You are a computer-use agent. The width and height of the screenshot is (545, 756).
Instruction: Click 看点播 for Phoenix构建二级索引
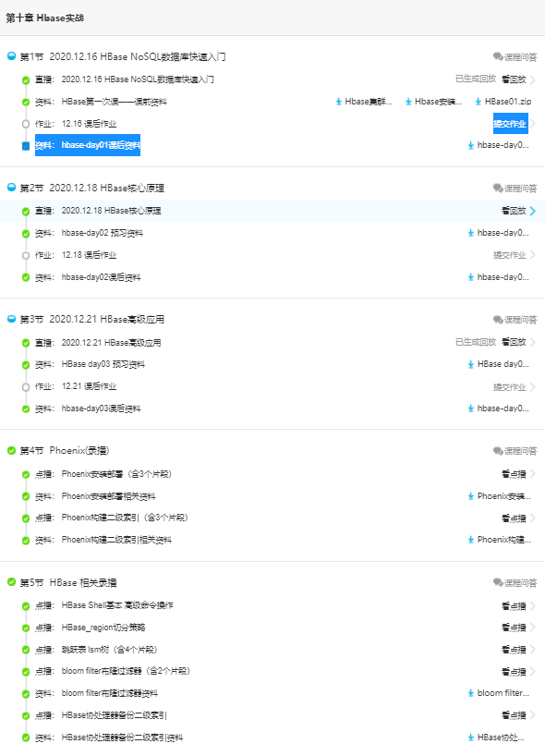(514, 518)
